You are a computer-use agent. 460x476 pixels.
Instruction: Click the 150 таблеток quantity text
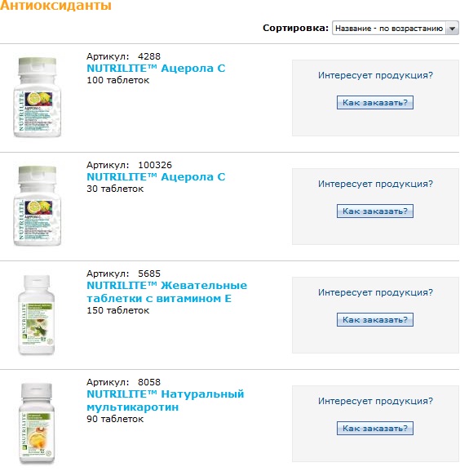coord(118,310)
